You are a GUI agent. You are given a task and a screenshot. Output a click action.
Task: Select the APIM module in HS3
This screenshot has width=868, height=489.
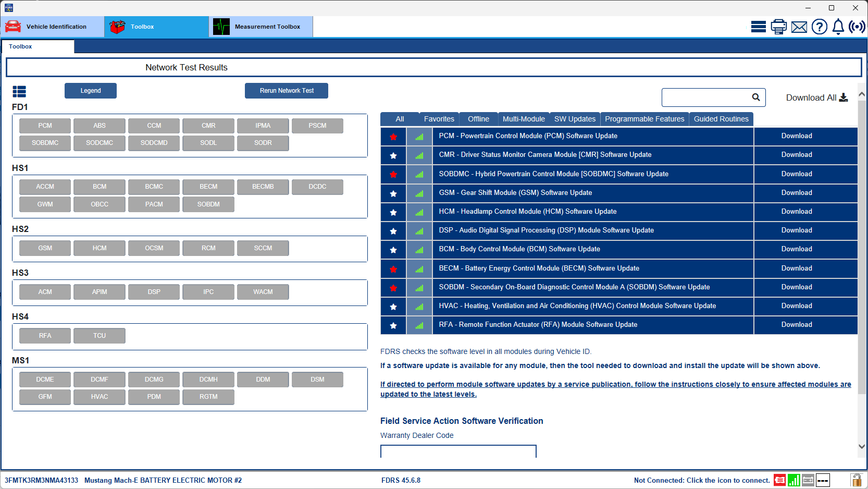(100, 292)
